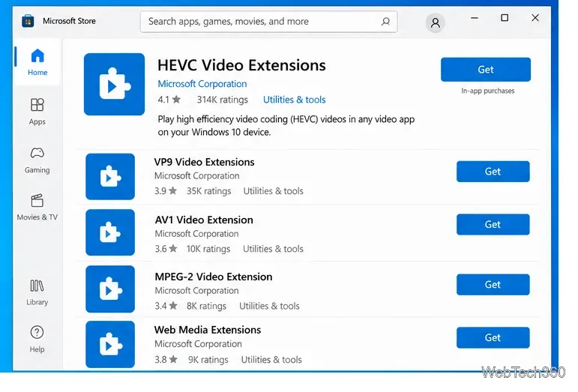Open Apps section in sidebar
The image size is (578, 392).
(37, 111)
